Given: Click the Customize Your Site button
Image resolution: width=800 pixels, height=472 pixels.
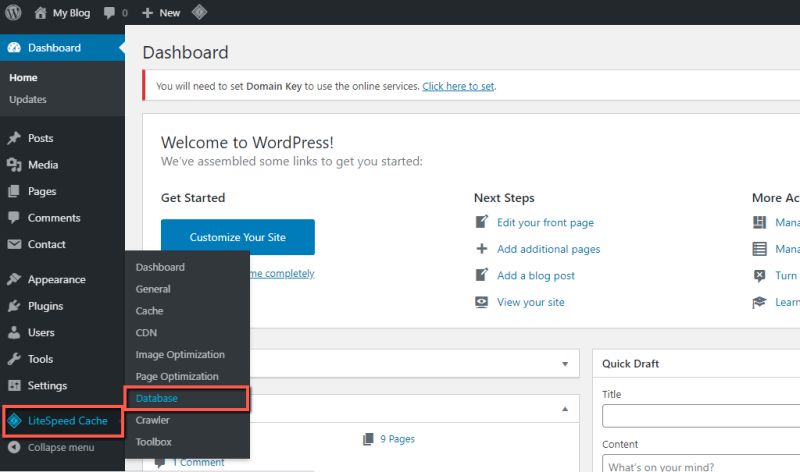Looking at the screenshot, I should click(238, 237).
